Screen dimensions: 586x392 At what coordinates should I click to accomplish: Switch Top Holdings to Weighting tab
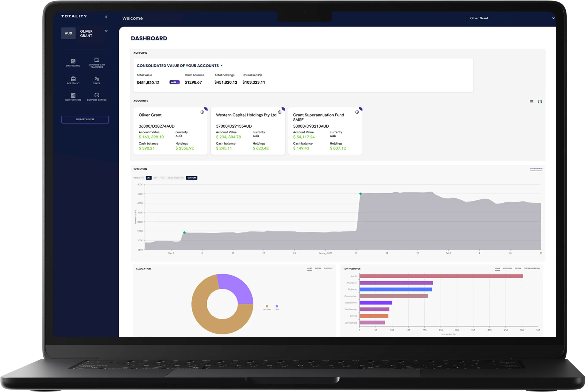507,269
